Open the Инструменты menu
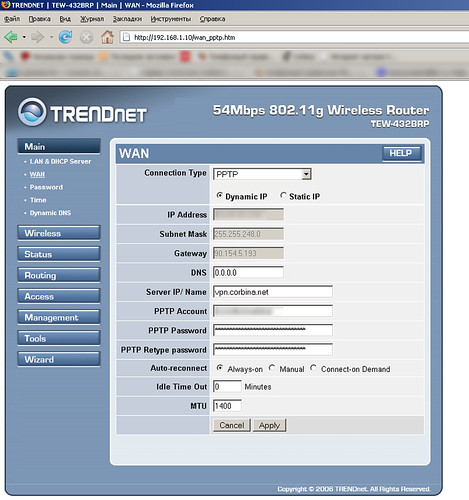This screenshot has height=500, width=469. [171, 19]
